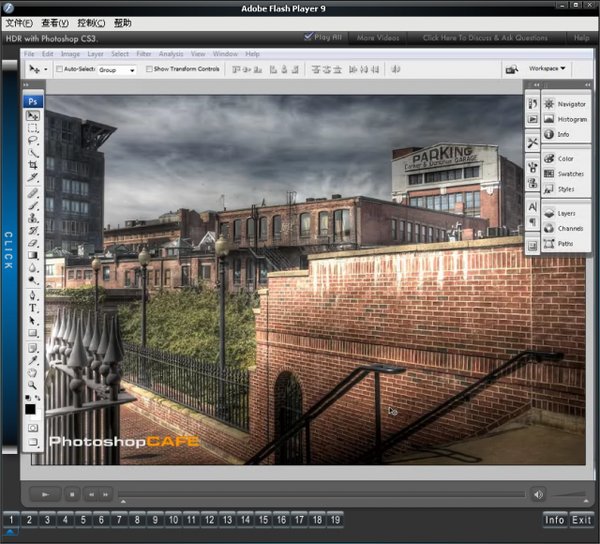Image resolution: width=600 pixels, height=544 pixels.
Task: Open the Filter menu in Photoshop
Action: (x=144, y=53)
